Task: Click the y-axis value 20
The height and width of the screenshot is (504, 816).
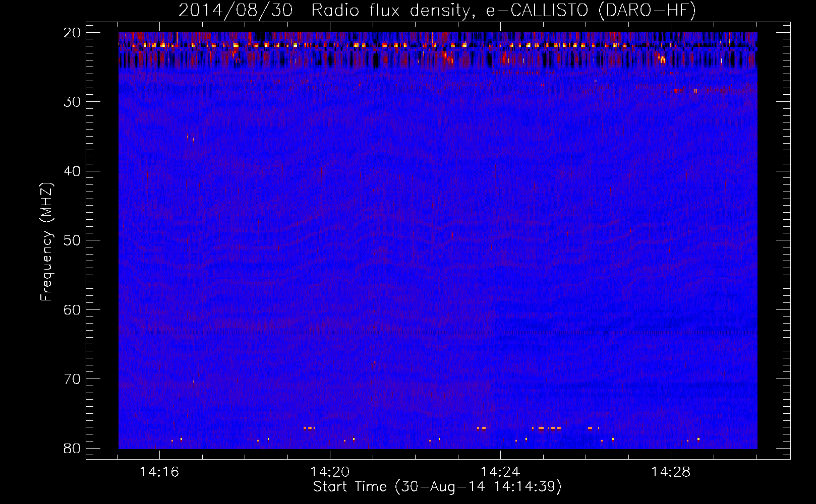Action: 73,33
